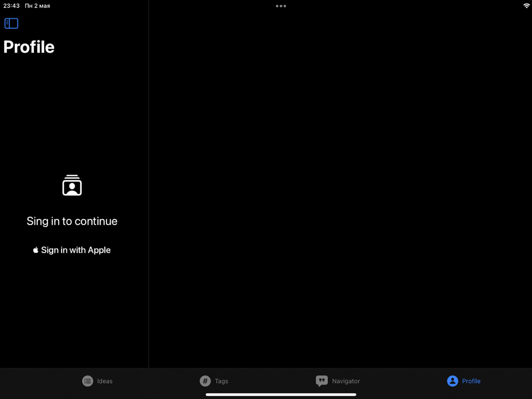Switch to the Tags tab
532x399 pixels.
pyautogui.click(x=214, y=381)
